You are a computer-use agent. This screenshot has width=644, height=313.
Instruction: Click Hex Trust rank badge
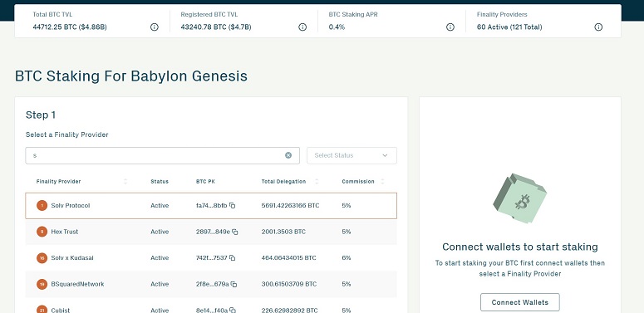pyautogui.click(x=42, y=232)
